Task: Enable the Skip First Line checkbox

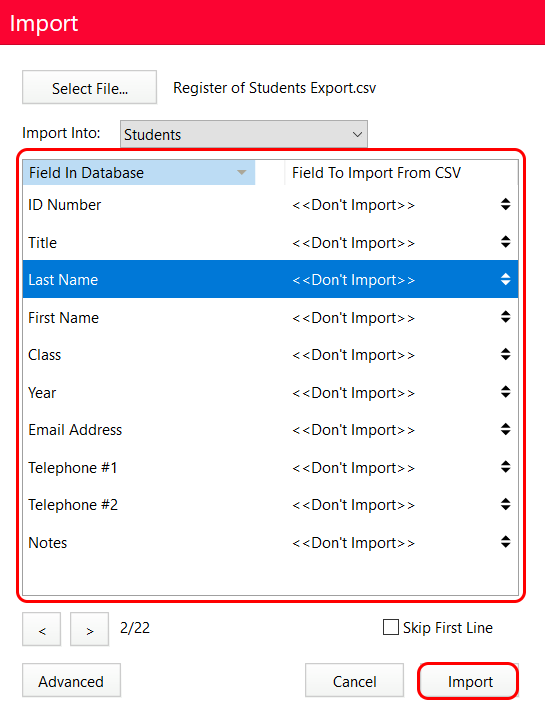Action: pos(390,627)
